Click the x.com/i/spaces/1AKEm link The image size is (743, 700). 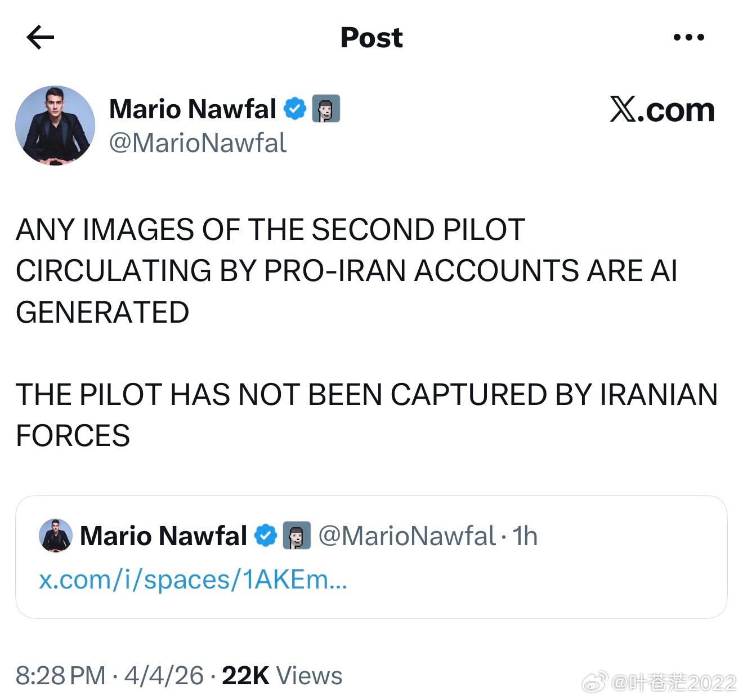pyautogui.click(x=193, y=581)
